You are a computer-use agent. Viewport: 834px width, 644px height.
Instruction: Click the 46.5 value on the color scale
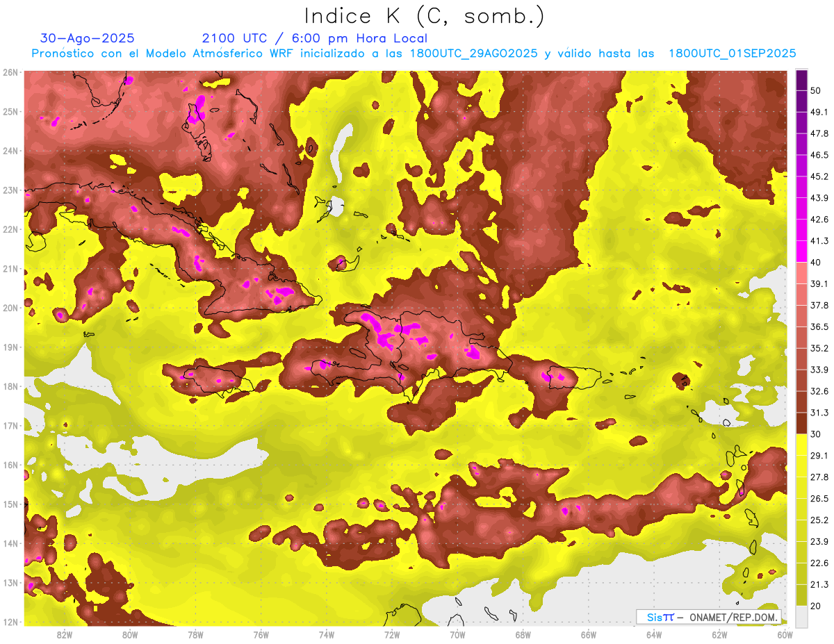pyautogui.click(x=819, y=155)
